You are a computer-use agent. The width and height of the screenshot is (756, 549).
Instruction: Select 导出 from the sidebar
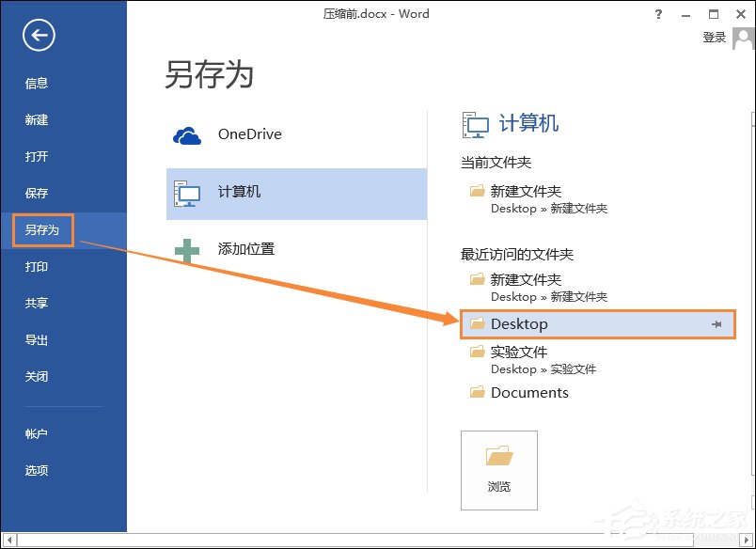pos(36,339)
